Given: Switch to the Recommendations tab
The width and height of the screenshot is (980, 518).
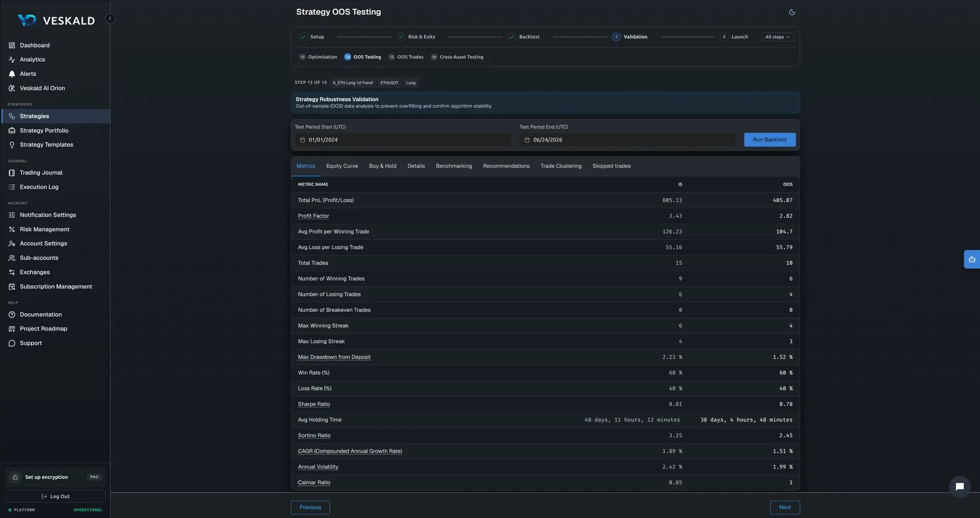Looking at the screenshot, I should pyautogui.click(x=506, y=166).
